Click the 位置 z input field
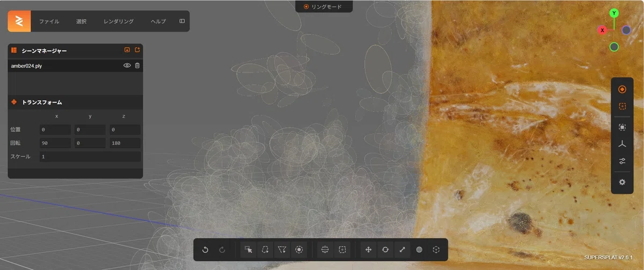644x270 pixels. [125, 129]
